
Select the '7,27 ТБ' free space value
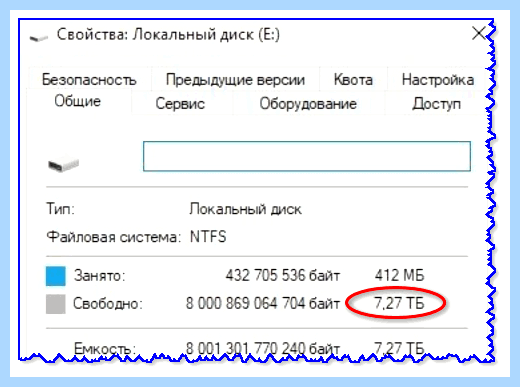click(399, 303)
